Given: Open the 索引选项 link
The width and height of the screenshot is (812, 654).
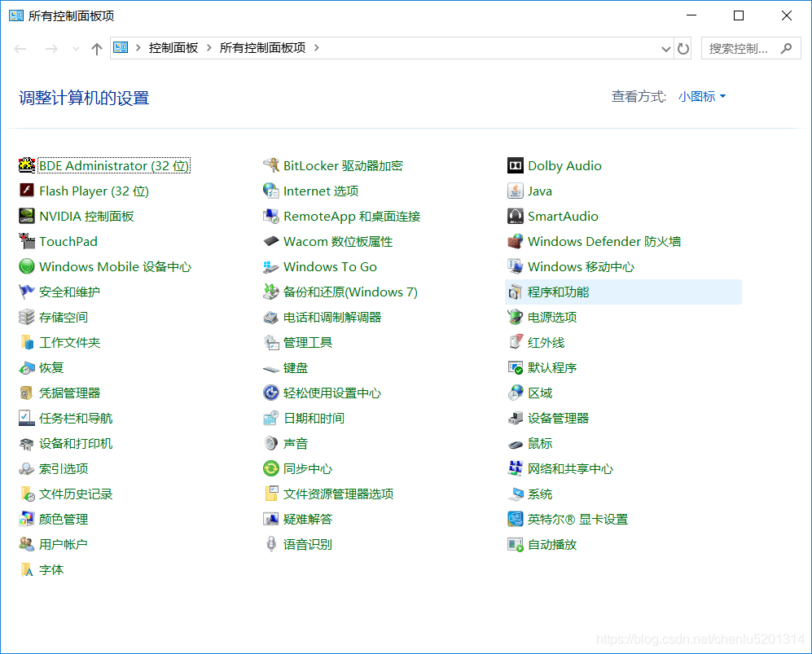Looking at the screenshot, I should pyautogui.click(x=64, y=468).
